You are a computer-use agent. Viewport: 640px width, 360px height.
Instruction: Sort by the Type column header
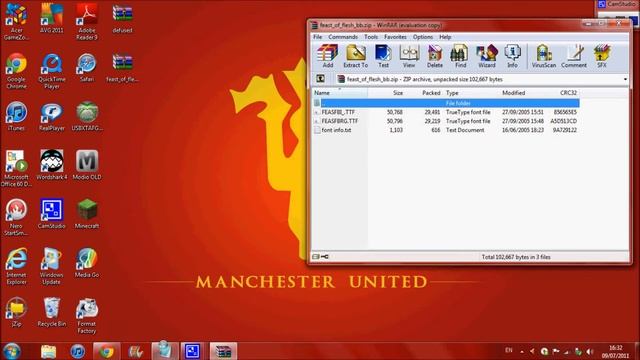pyautogui.click(x=471, y=93)
